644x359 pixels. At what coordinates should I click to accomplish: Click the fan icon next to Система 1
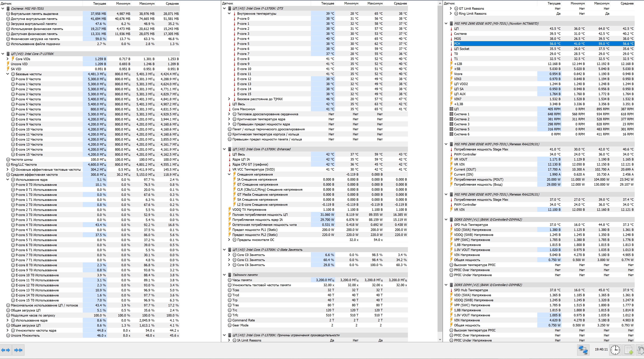coord(451,114)
